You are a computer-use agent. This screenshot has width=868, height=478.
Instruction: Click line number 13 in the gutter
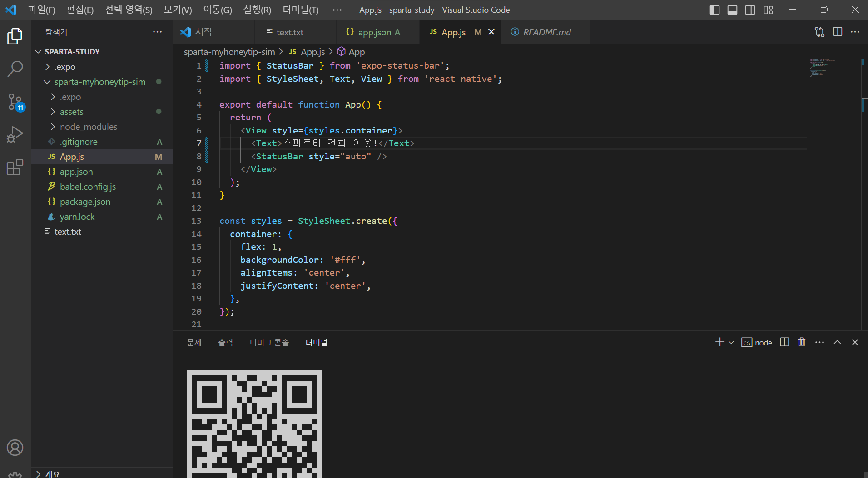(196, 221)
